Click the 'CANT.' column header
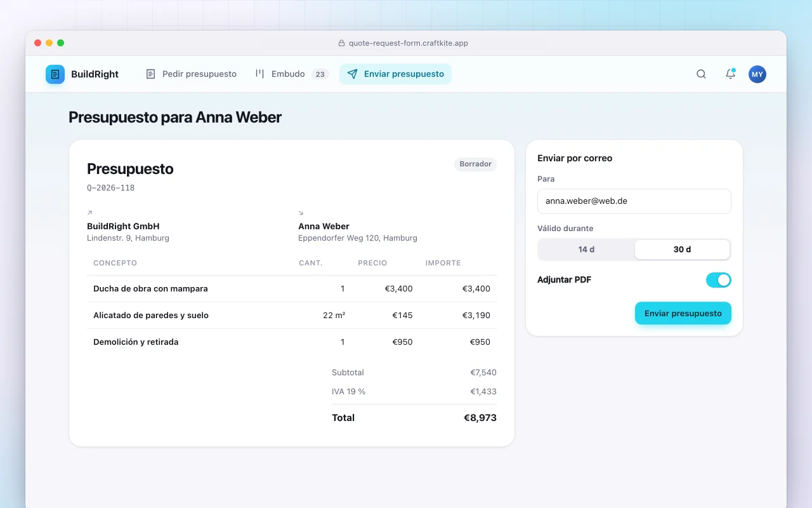This screenshot has width=812, height=508. (x=311, y=263)
